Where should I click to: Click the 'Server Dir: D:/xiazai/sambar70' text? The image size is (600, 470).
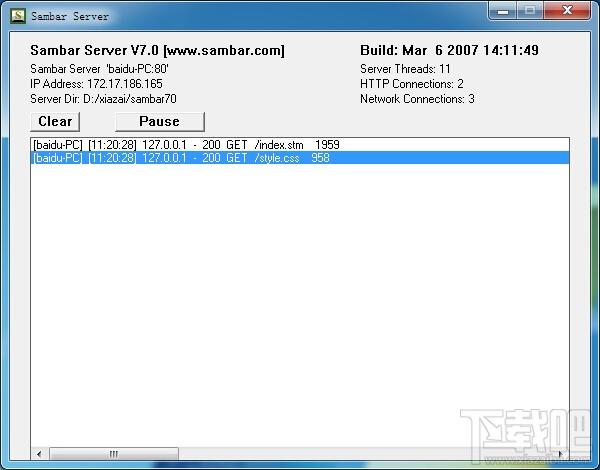click(x=103, y=99)
